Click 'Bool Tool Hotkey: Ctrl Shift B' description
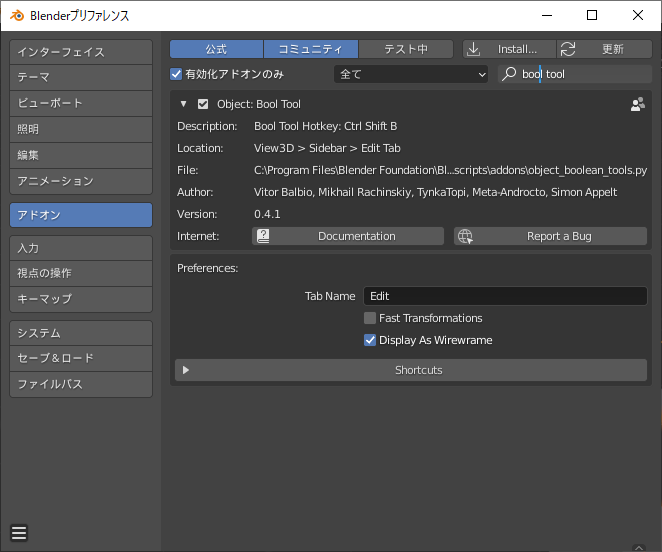 pyautogui.click(x=326, y=126)
